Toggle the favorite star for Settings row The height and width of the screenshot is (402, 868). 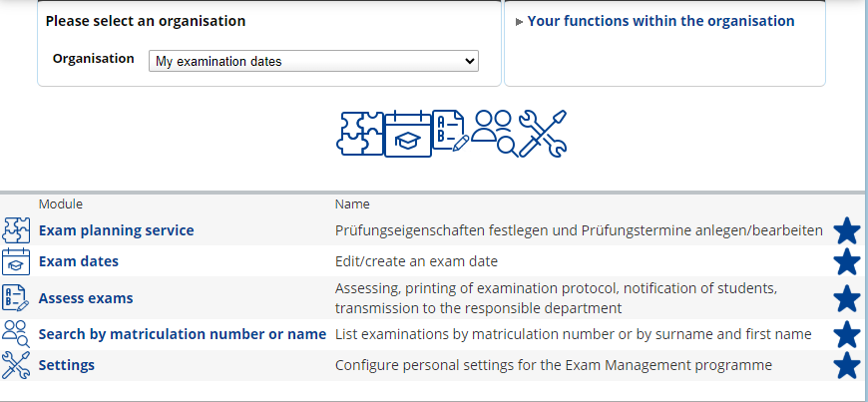click(847, 365)
